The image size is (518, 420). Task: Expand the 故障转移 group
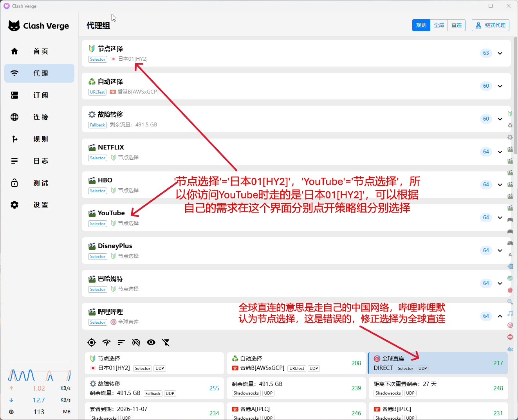coord(500,119)
